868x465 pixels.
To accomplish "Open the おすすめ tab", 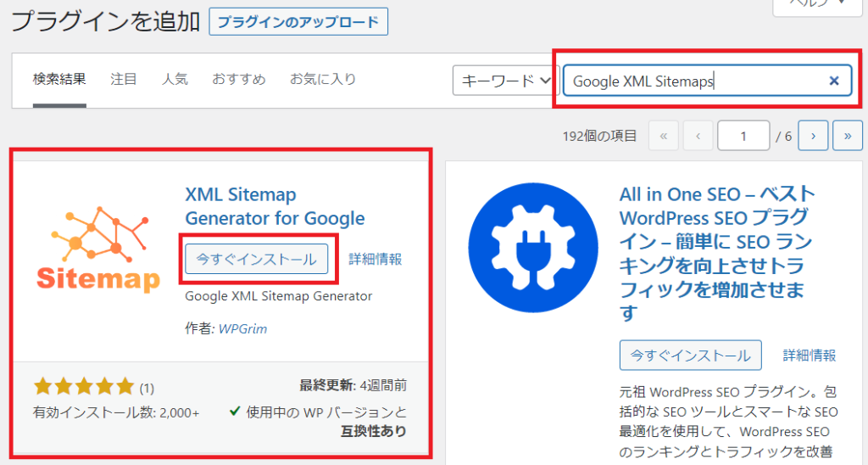I will click(x=238, y=79).
